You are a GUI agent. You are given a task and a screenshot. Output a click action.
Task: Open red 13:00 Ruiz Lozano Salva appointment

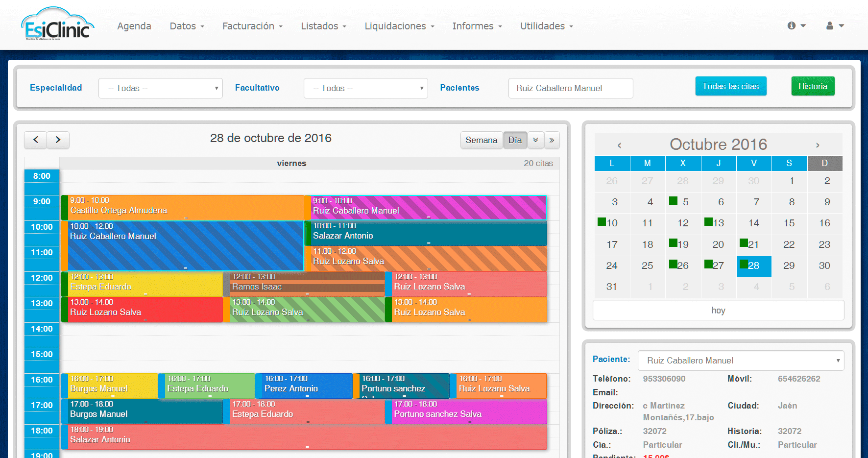pos(142,310)
